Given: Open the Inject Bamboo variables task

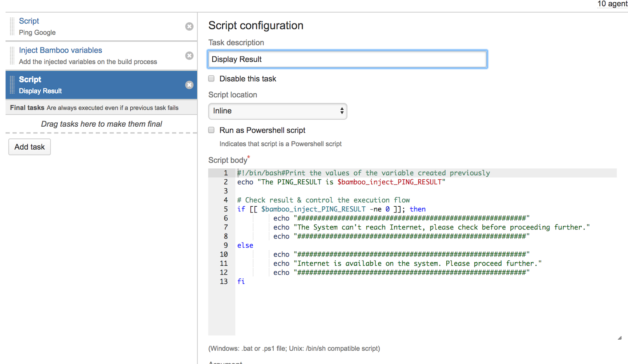Looking at the screenshot, I should [60, 50].
